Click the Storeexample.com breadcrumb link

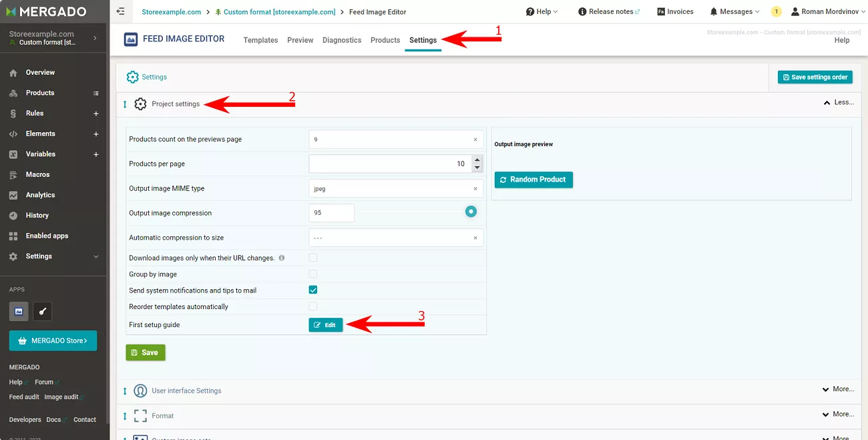[x=172, y=12]
